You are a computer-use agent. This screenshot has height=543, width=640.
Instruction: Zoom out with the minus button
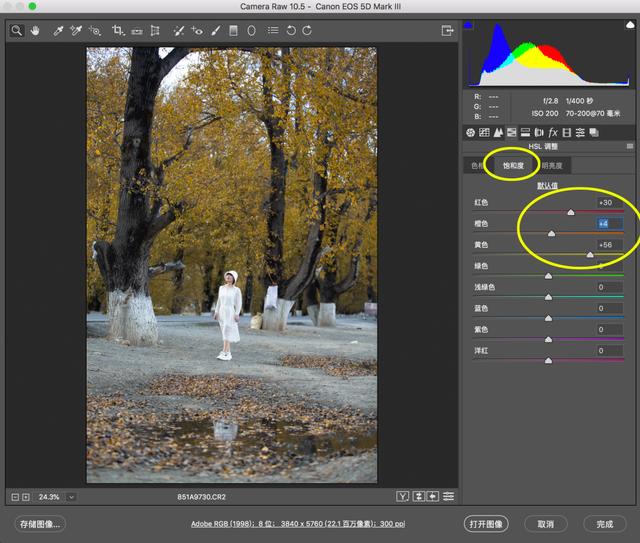click(15, 497)
